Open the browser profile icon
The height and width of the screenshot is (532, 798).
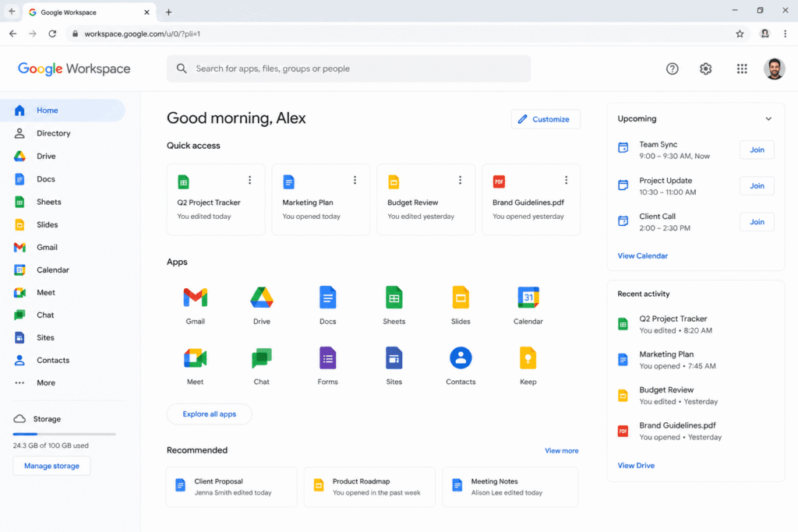[764, 33]
